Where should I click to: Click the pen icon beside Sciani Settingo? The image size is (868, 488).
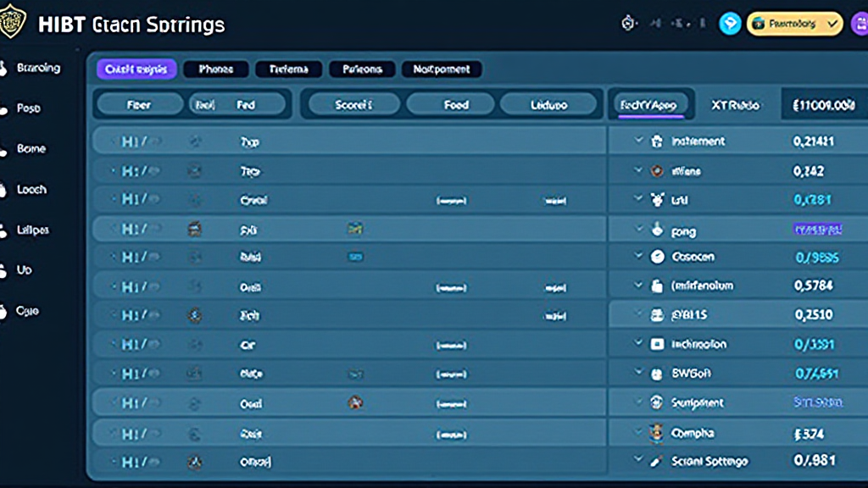[x=657, y=461]
